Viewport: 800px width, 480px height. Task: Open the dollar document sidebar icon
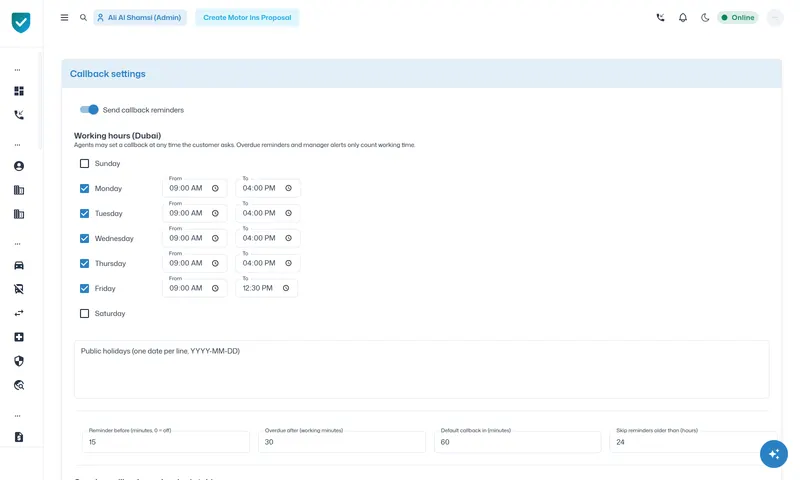[x=19, y=437]
